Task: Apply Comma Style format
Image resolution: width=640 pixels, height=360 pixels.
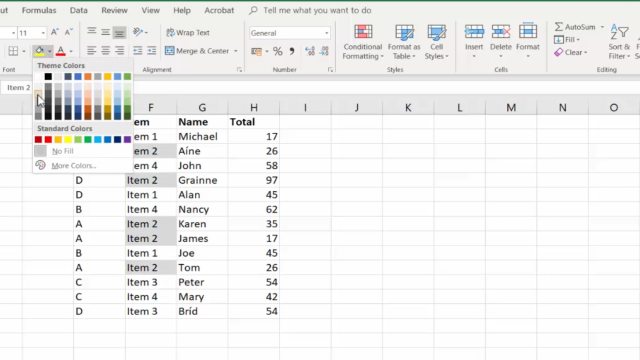Action: (x=292, y=51)
